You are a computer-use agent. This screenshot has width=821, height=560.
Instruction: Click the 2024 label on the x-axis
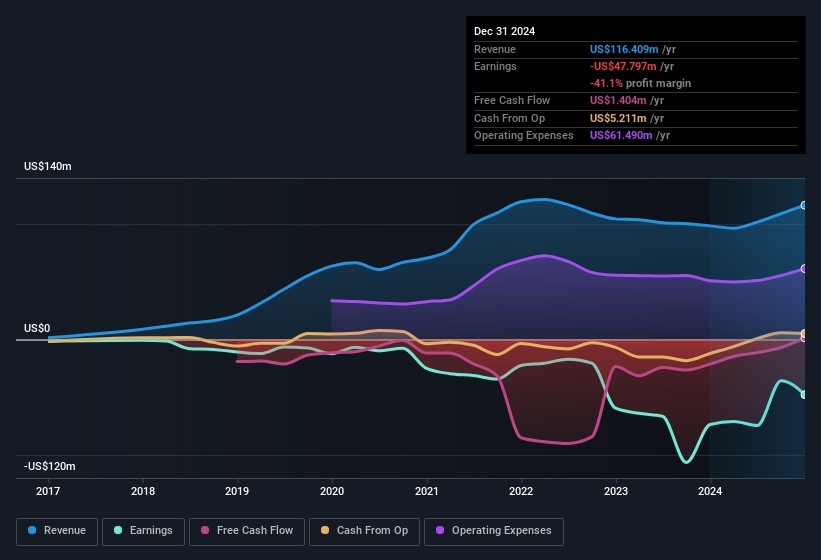(x=710, y=491)
